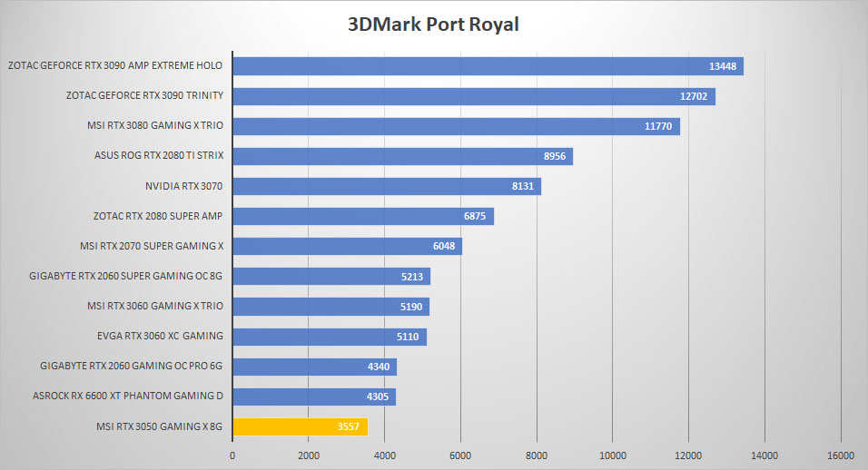Click the chart title 3DMark Port Royal
The image size is (868, 470).
[x=433, y=24]
